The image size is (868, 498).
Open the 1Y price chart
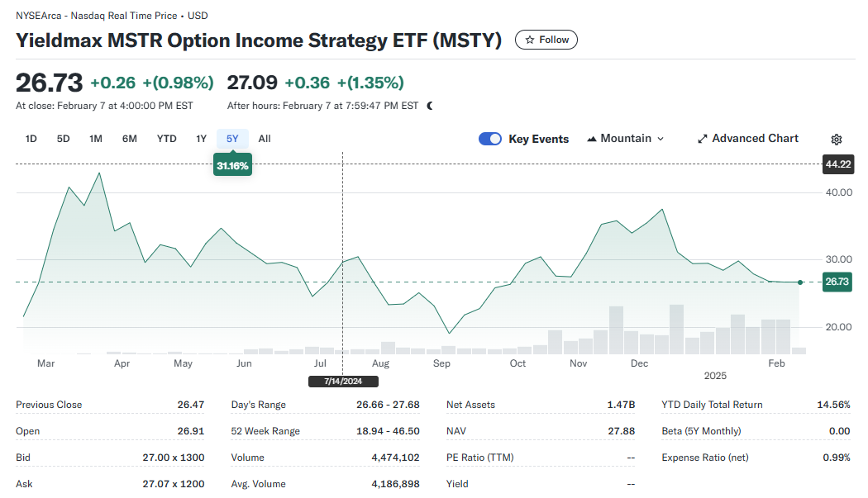coord(201,139)
